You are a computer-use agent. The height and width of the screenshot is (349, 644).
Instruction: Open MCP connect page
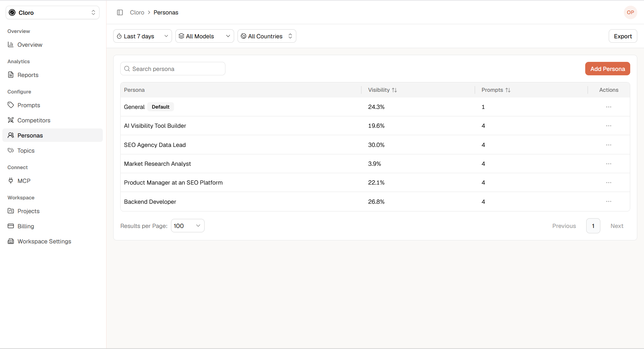(x=52, y=181)
